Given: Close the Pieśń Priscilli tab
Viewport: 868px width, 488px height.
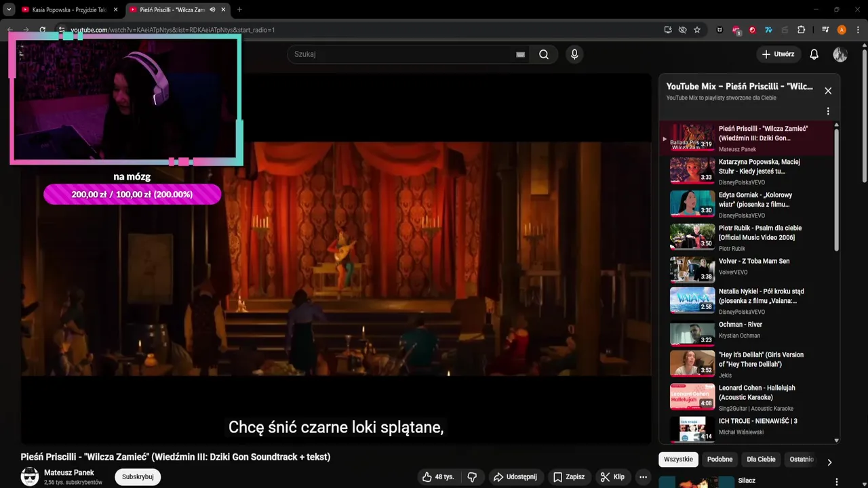Looking at the screenshot, I should point(223,9).
